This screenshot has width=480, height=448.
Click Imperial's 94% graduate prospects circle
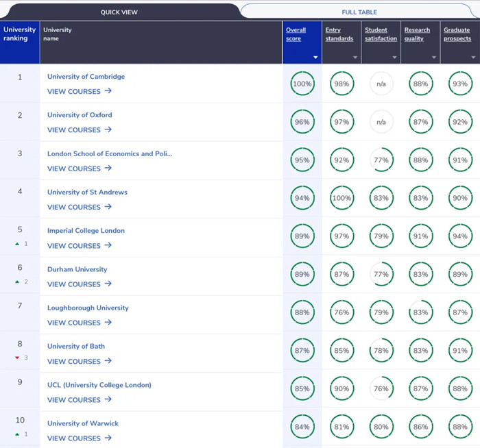coord(460,236)
